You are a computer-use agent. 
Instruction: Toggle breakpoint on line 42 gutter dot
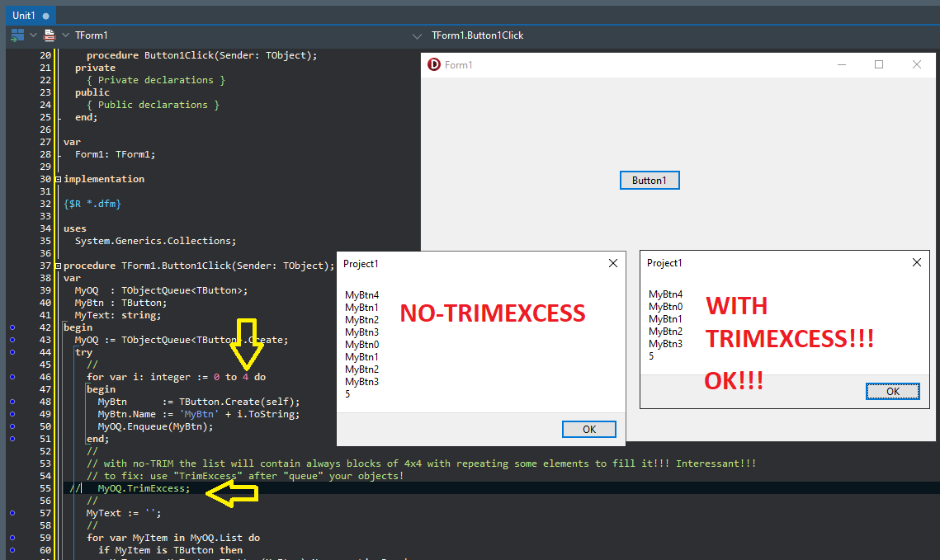(12, 327)
